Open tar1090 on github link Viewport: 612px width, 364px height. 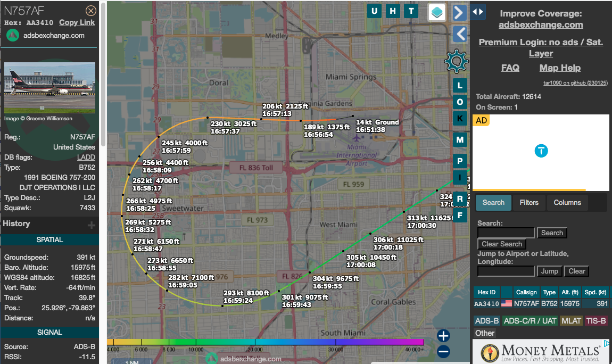pos(575,82)
